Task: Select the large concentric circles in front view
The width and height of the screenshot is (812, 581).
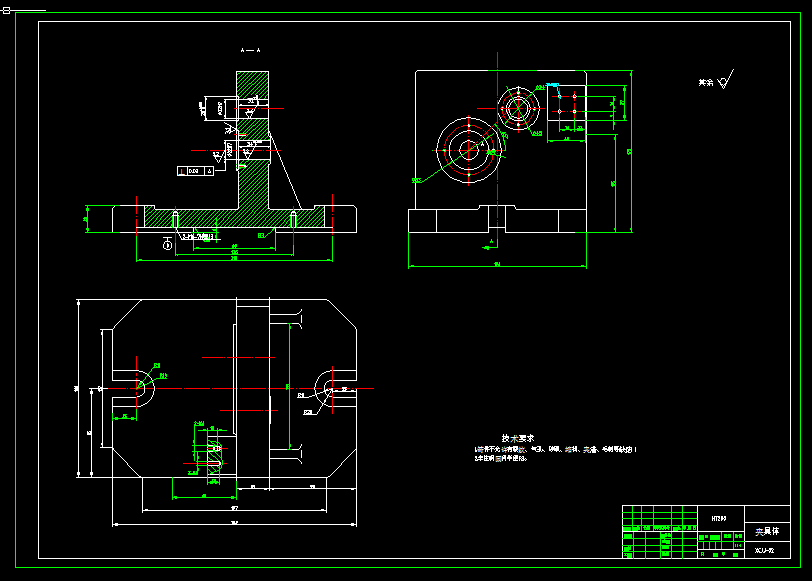Action: 469,150
